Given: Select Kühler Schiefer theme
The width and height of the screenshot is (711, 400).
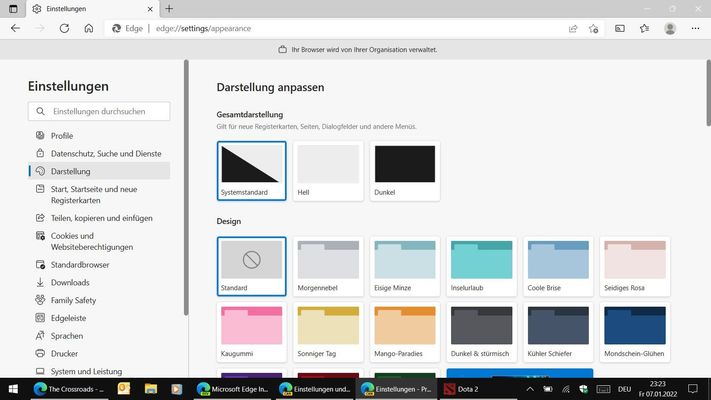Looking at the screenshot, I should click(x=558, y=332).
